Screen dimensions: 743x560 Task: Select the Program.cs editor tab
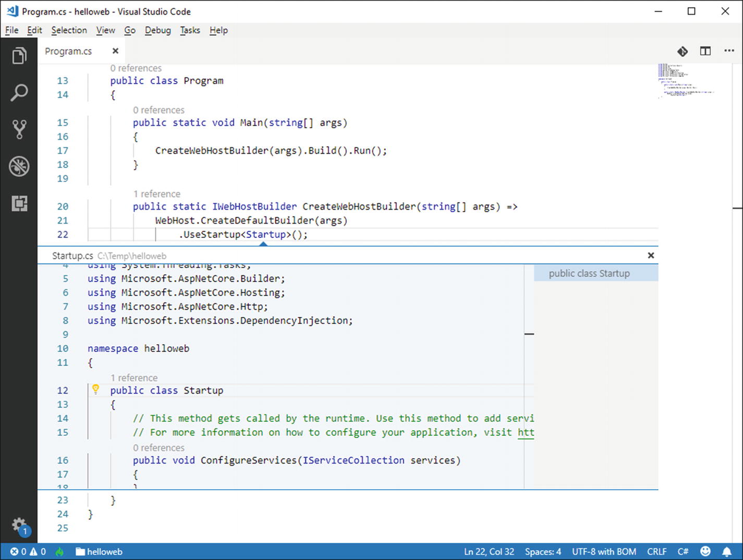click(68, 51)
